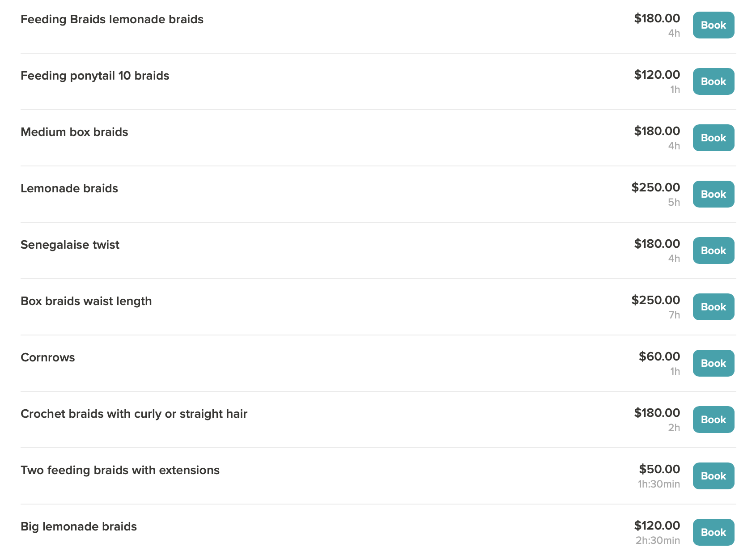Select Two feeding braids with extensions title
Viewport: 756px width, 560px height.
(x=120, y=471)
